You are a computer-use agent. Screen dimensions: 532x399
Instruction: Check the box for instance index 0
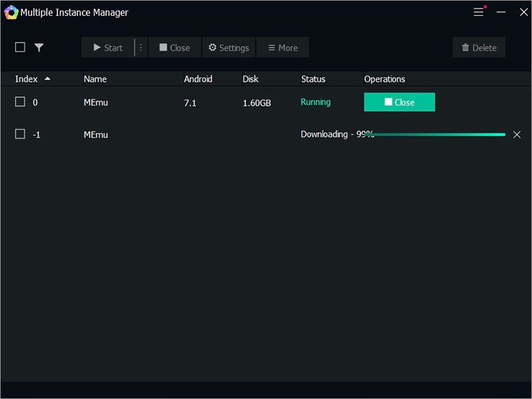coord(20,102)
